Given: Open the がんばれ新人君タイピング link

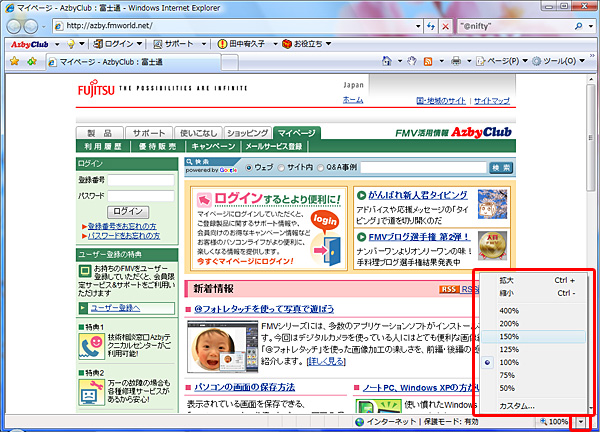Looking at the screenshot, I should (418, 195).
